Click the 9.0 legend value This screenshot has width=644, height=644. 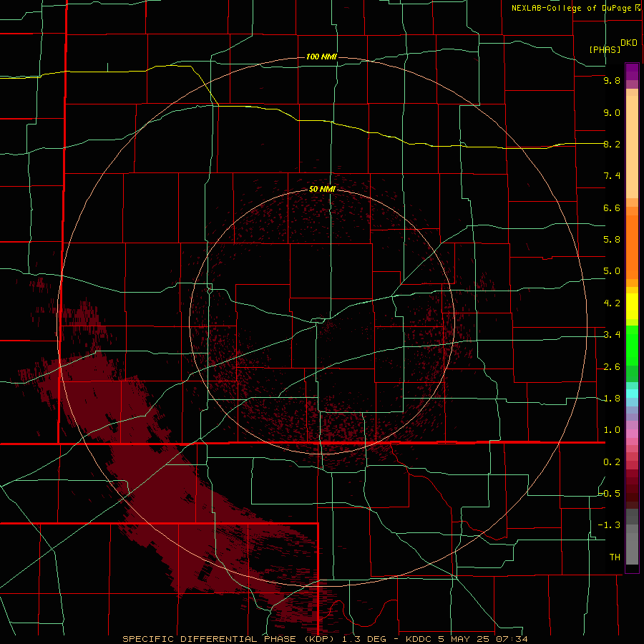(612, 112)
